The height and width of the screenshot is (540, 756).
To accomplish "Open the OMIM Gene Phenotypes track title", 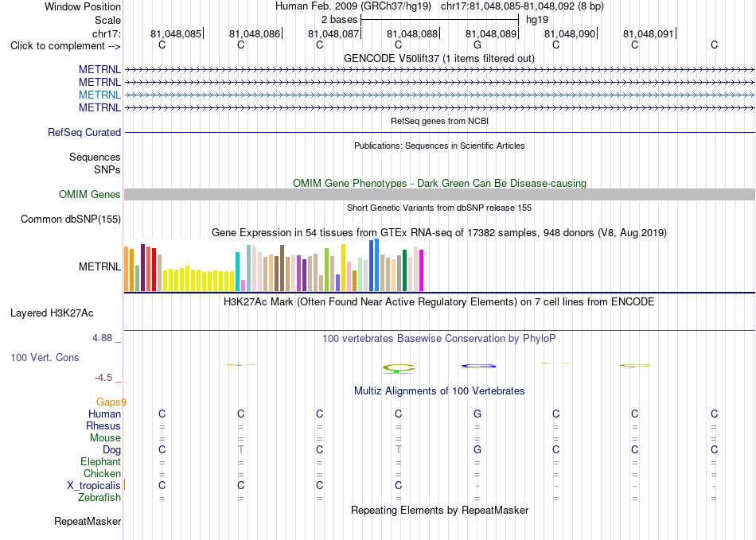I will 439,183.
